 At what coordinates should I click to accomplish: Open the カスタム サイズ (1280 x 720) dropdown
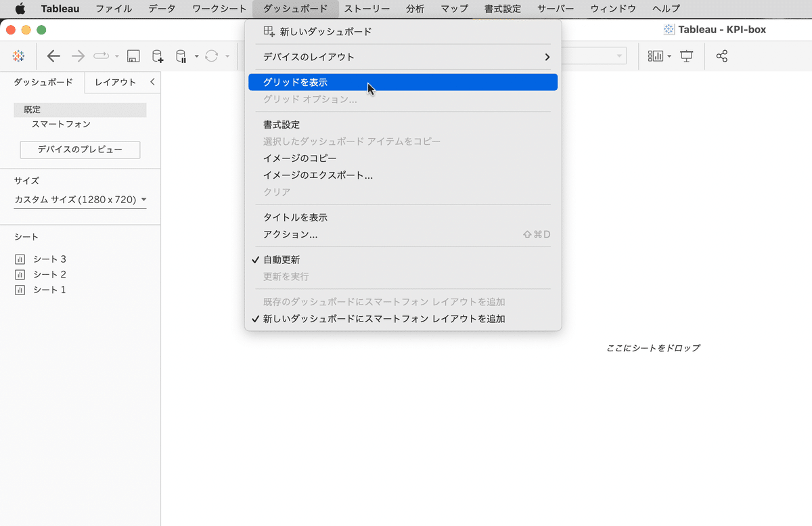(81, 200)
